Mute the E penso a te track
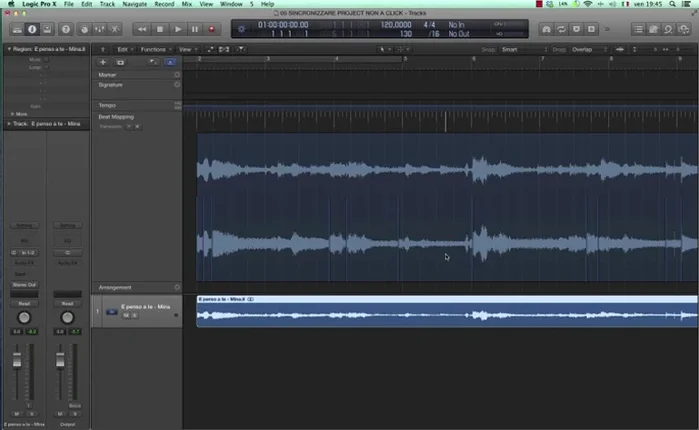This screenshot has width=699, height=430. click(127, 314)
